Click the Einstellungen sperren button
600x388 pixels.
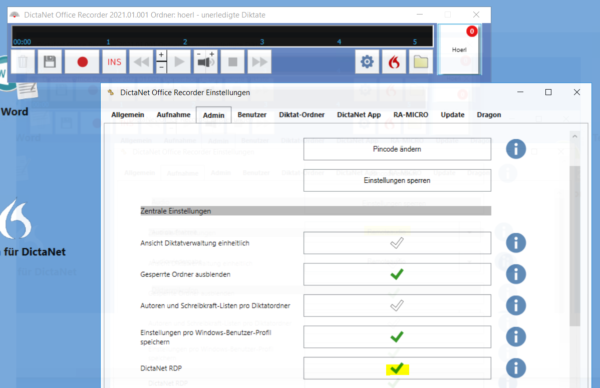coord(397,180)
